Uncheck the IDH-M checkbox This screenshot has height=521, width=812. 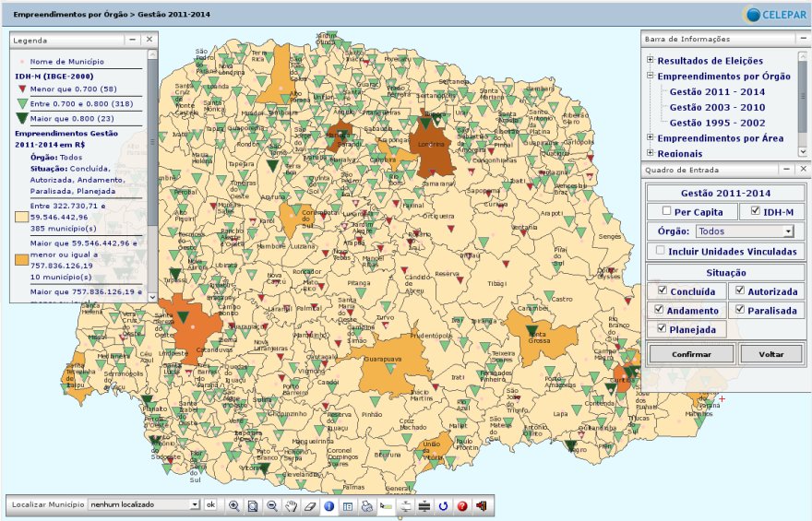coord(757,212)
